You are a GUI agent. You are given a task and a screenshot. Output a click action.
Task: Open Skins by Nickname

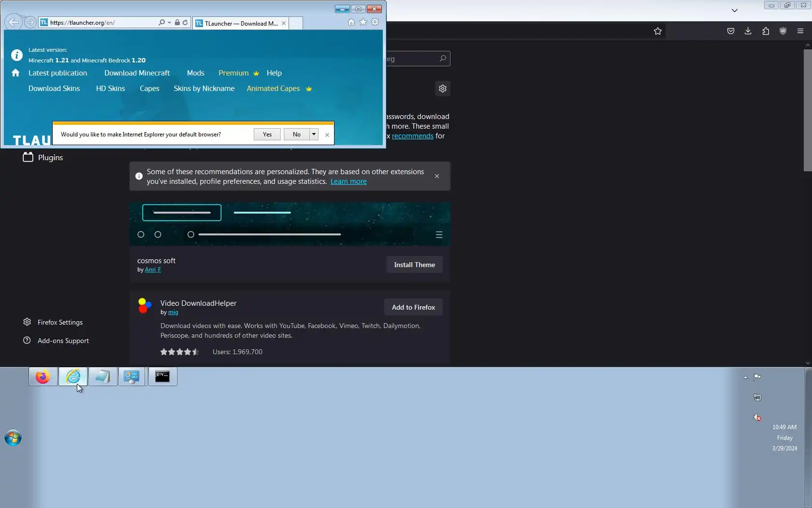(x=204, y=89)
